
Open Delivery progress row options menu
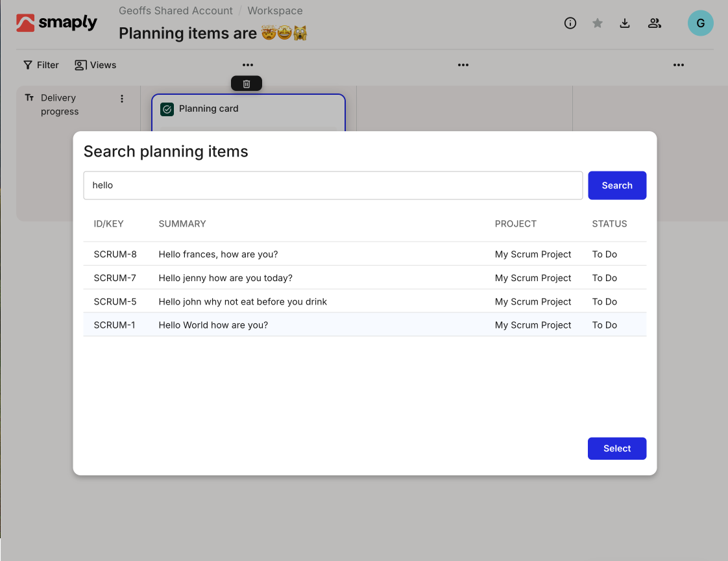coord(122,99)
